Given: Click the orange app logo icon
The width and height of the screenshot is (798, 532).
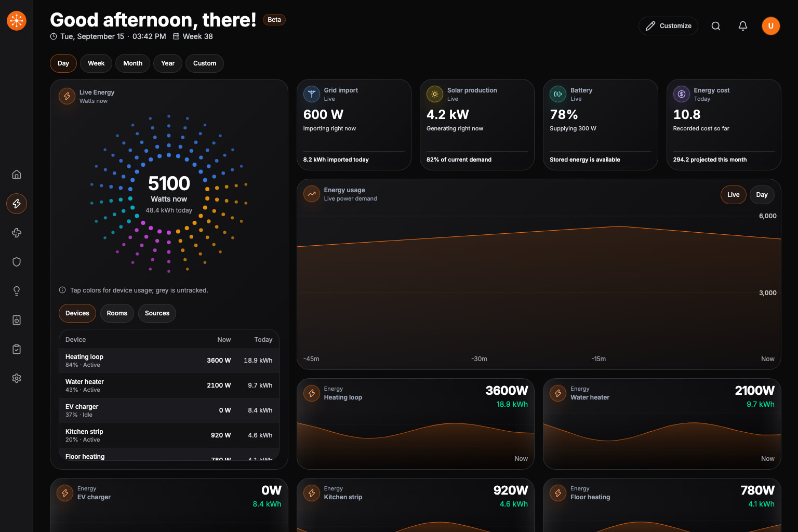Looking at the screenshot, I should point(17,21).
